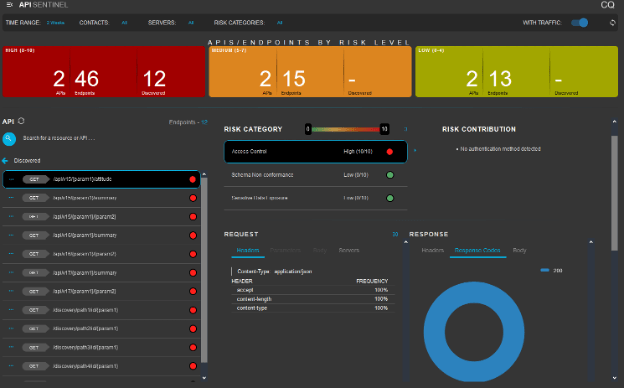Viewport: 624px width, 388px height.
Task: Click the risk category gradient scale bar
Action: 345,129
